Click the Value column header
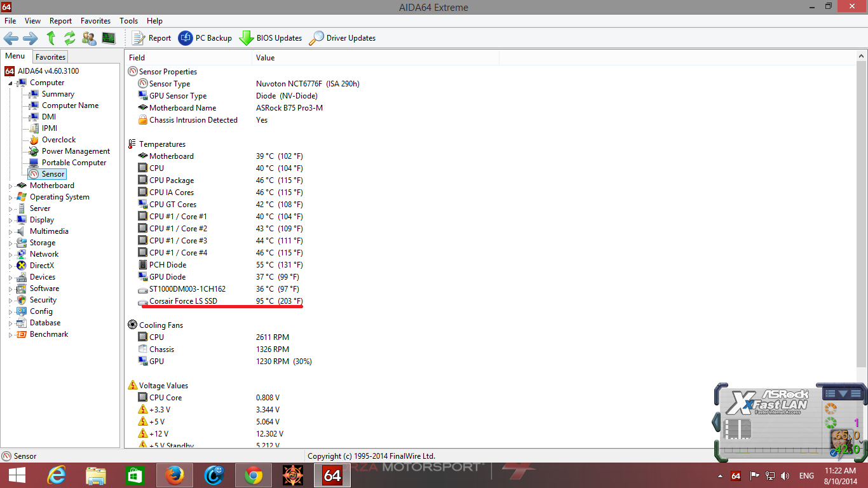 265,58
